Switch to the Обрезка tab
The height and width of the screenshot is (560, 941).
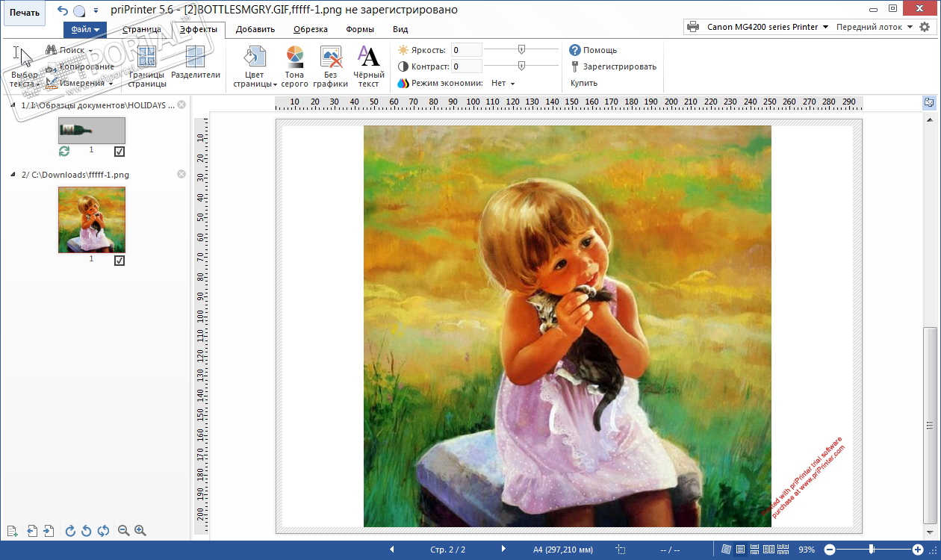(x=311, y=30)
